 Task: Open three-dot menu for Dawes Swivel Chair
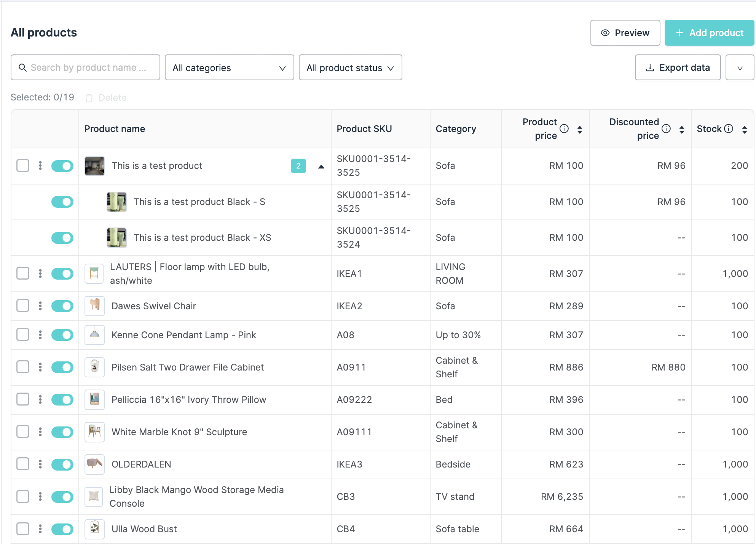coord(40,306)
